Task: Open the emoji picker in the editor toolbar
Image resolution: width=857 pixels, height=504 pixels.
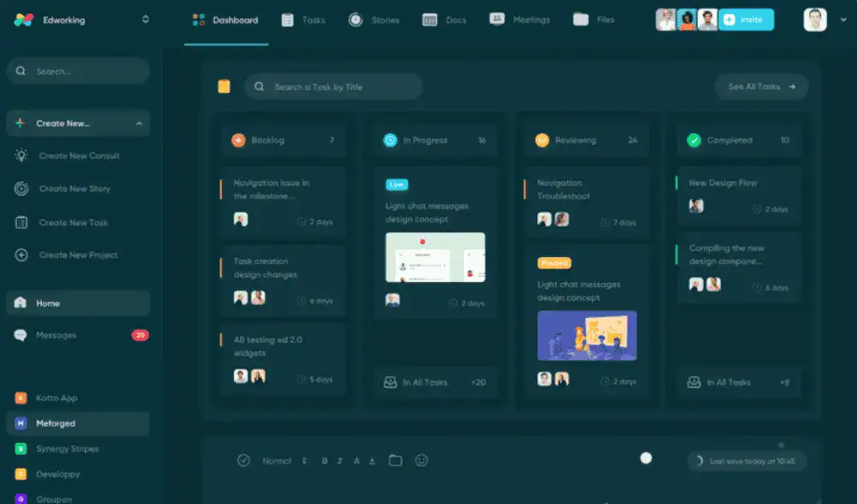Action: point(421,460)
